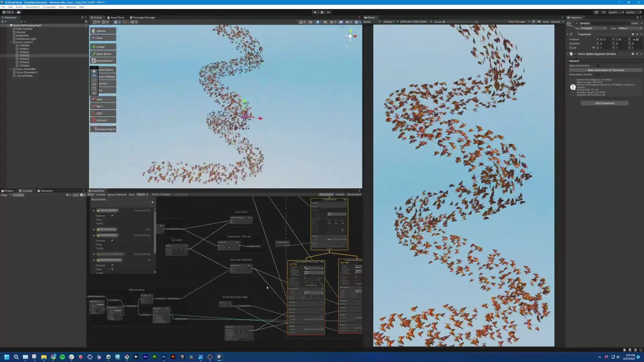Viewport: 644px width, 362px height.
Task: Click the Add Component button
Action: 604,103
